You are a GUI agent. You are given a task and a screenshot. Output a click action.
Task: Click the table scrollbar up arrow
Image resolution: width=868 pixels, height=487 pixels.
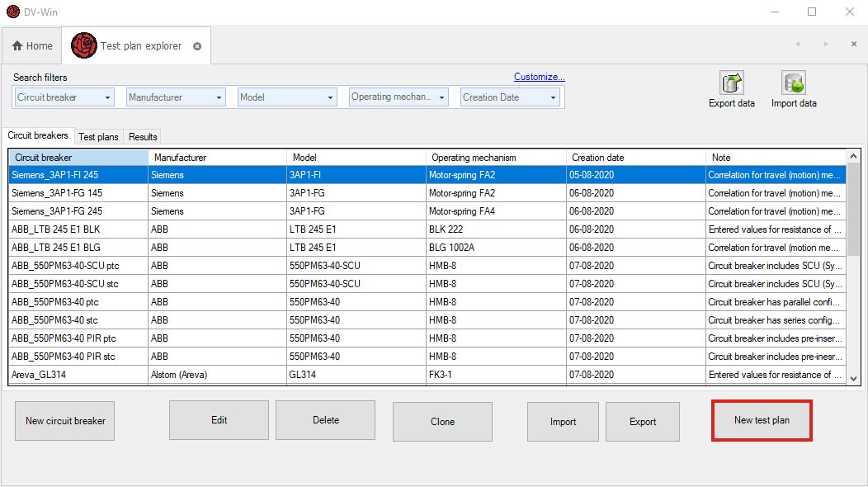coord(853,156)
